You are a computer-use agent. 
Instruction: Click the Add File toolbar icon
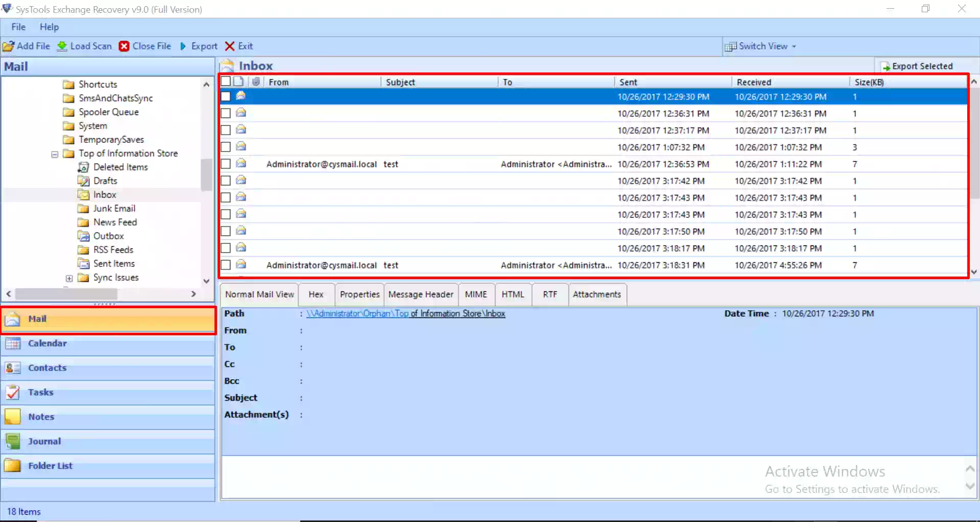point(8,46)
